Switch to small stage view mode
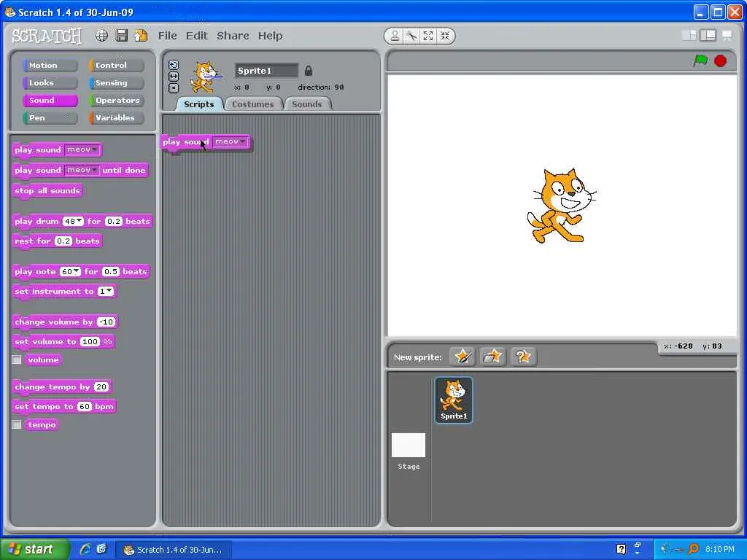The image size is (747, 560). point(689,35)
